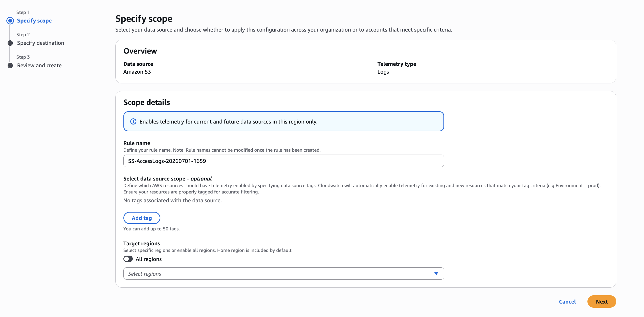The height and width of the screenshot is (317, 644).
Task: Click the 'Data source' label in Overview
Action: (x=138, y=64)
